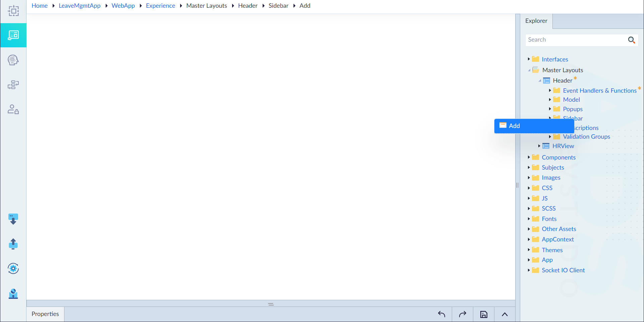Viewport: 644px width, 322px height.
Task: Expand the Interfaces folder arrow
Action: [x=529, y=59]
